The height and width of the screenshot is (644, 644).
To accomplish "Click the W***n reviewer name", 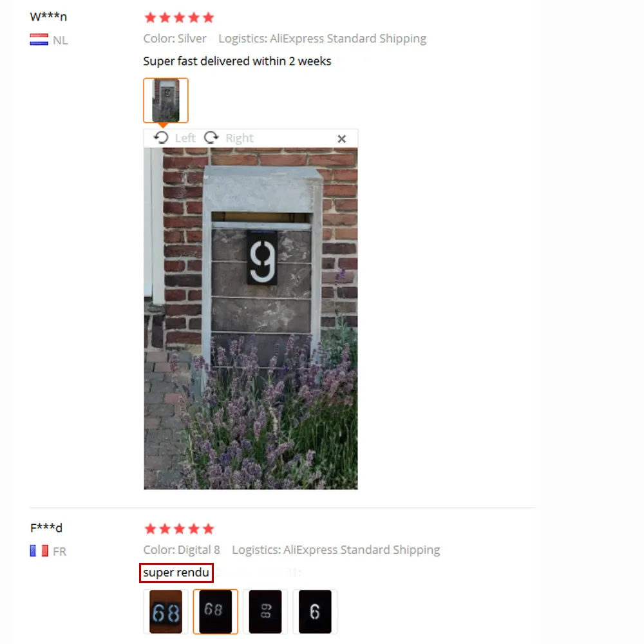I will pos(48,17).
